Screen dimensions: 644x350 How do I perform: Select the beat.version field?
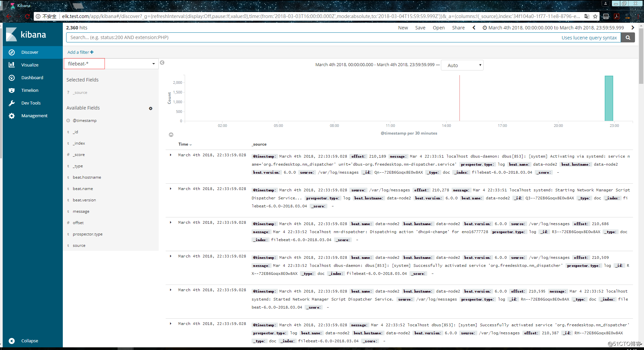pos(84,200)
